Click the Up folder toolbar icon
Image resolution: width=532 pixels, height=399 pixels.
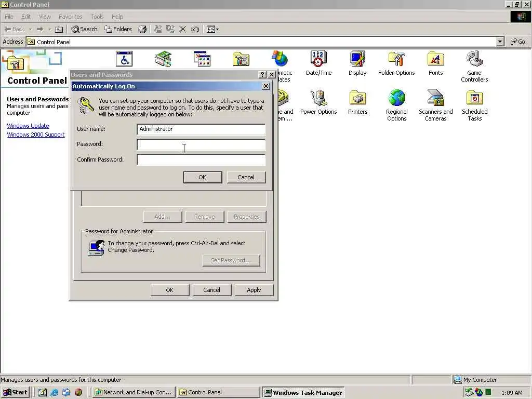point(59,29)
